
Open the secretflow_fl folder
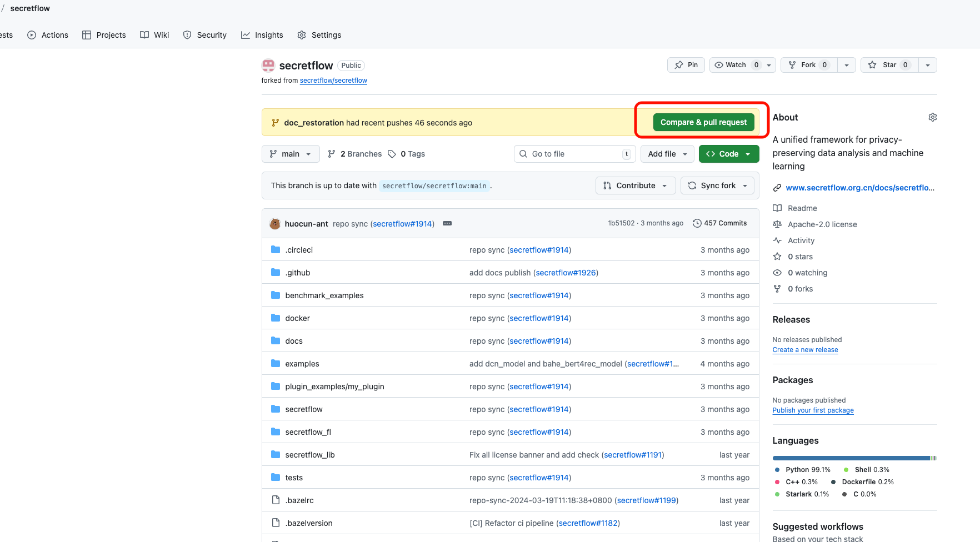coord(308,432)
